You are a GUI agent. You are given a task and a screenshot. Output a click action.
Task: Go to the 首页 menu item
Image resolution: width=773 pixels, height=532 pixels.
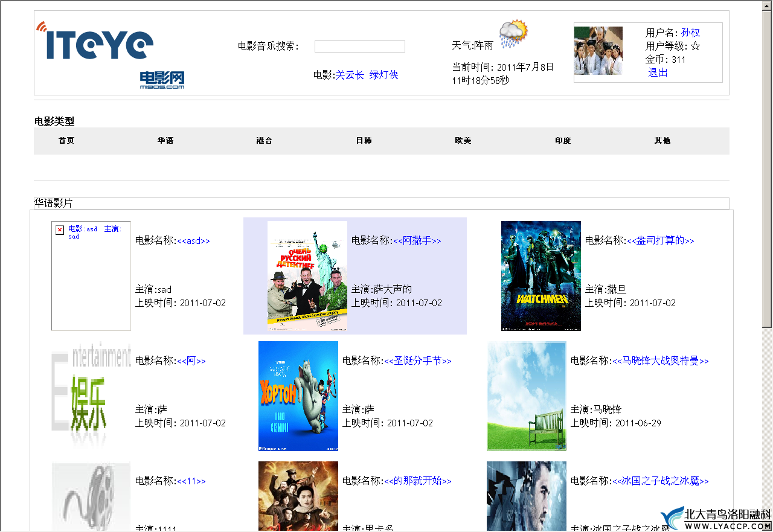[66, 141]
